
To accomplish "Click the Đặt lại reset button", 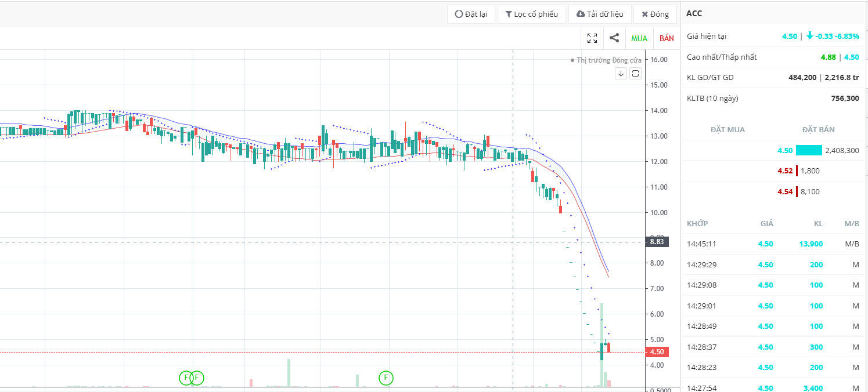I will click(471, 14).
